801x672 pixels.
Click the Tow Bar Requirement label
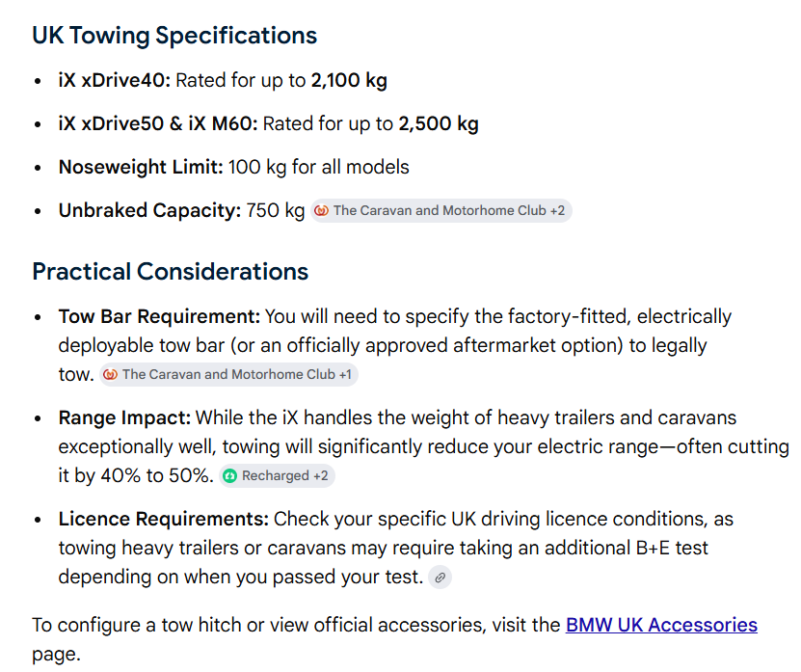pyautogui.click(x=159, y=317)
